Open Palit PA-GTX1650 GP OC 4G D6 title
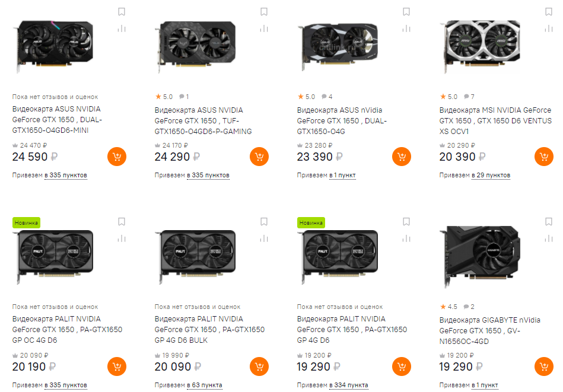Screen dimensions: 563x392 point(67,329)
